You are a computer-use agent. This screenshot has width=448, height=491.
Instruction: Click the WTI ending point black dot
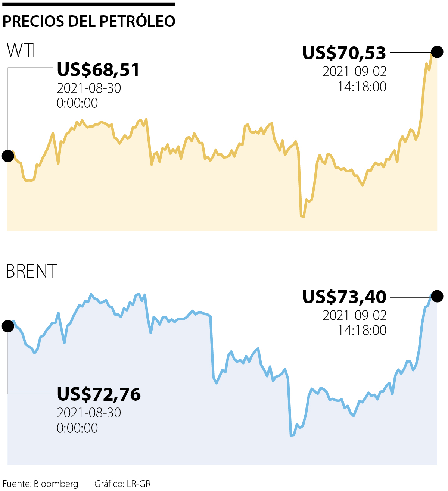pos(437,52)
